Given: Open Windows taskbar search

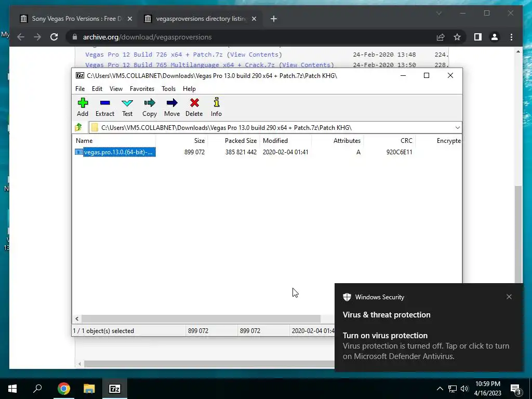Looking at the screenshot, I should point(37,389).
